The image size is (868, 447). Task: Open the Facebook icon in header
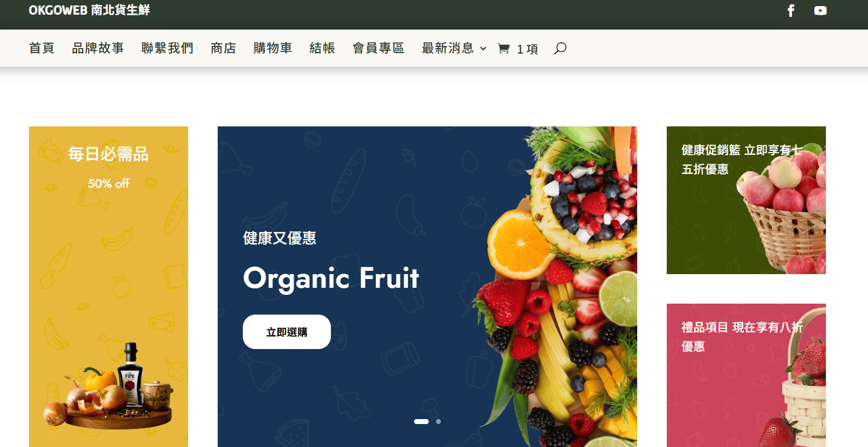coord(791,10)
